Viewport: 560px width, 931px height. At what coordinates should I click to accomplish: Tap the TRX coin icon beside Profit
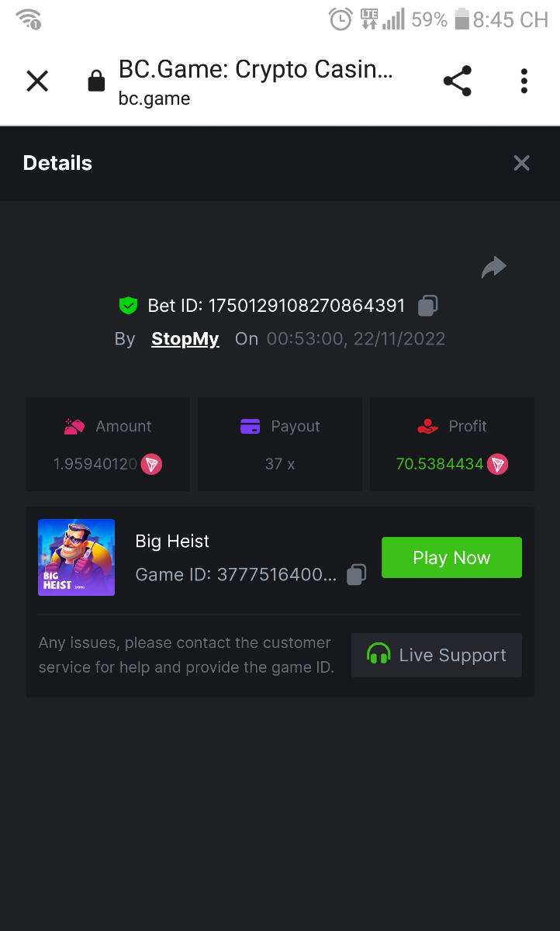497,464
